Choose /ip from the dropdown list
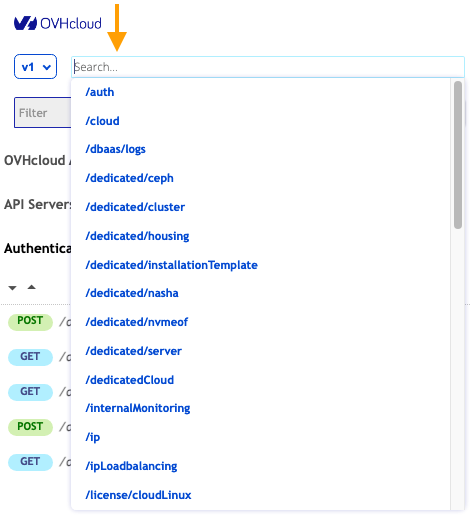 click(93, 437)
